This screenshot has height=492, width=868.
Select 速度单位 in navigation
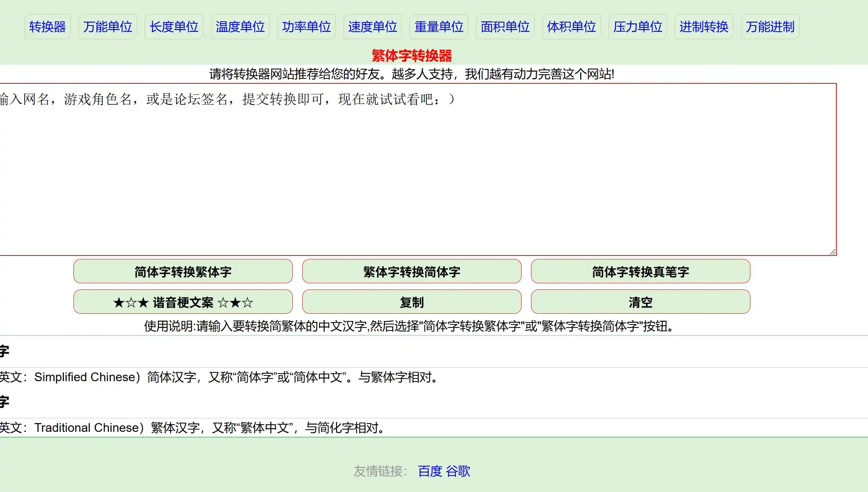click(373, 27)
